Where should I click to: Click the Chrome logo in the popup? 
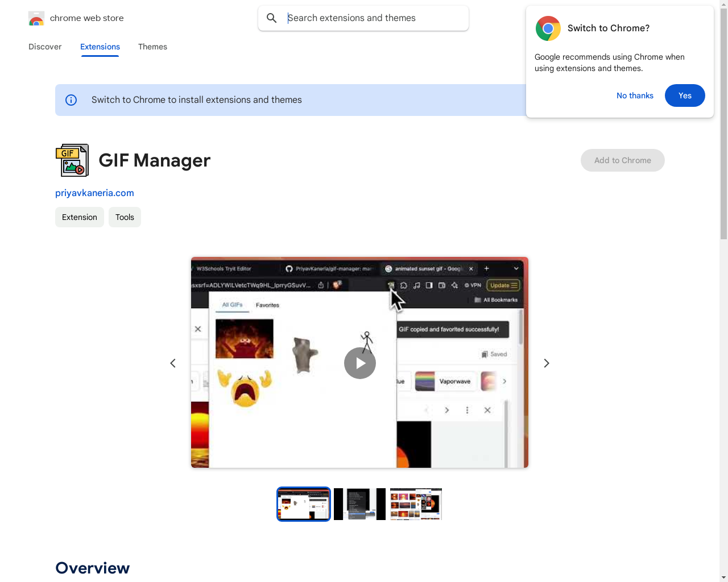pyautogui.click(x=548, y=28)
